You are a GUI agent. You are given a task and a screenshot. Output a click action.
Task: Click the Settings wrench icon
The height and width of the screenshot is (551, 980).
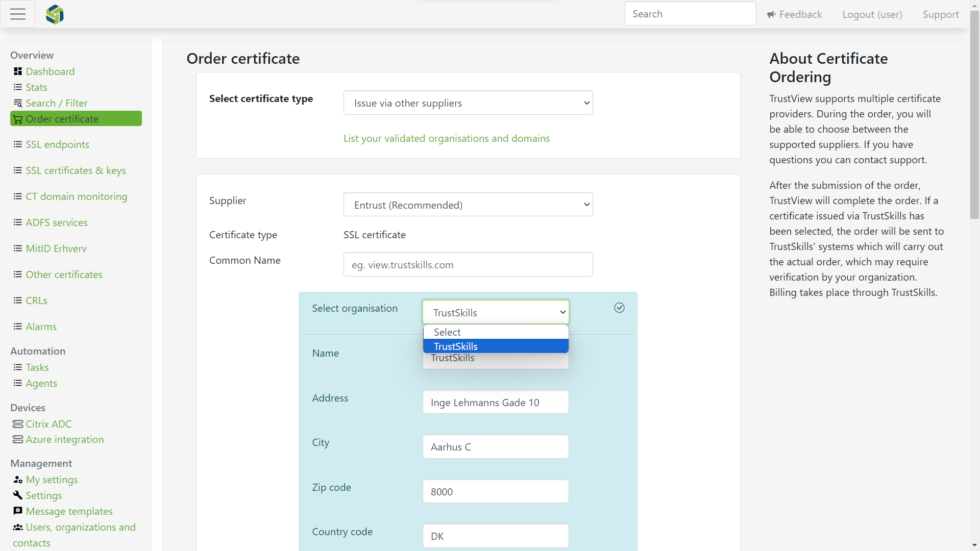pyautogui.click(x=18, y=495)
